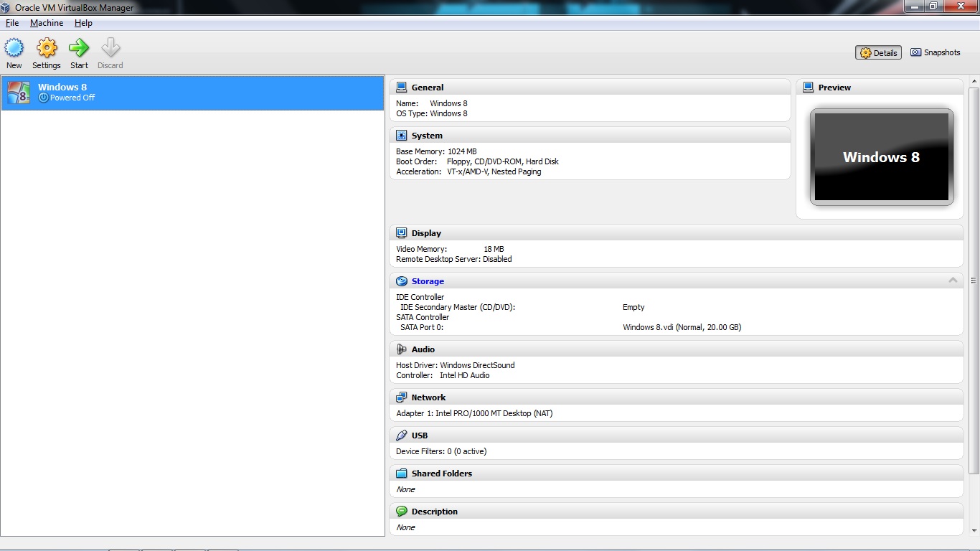The width and height of the screenshot is (980, 551).
Task: Open the System settings header link
Action: pyautogui.click(x=427, y=136)
